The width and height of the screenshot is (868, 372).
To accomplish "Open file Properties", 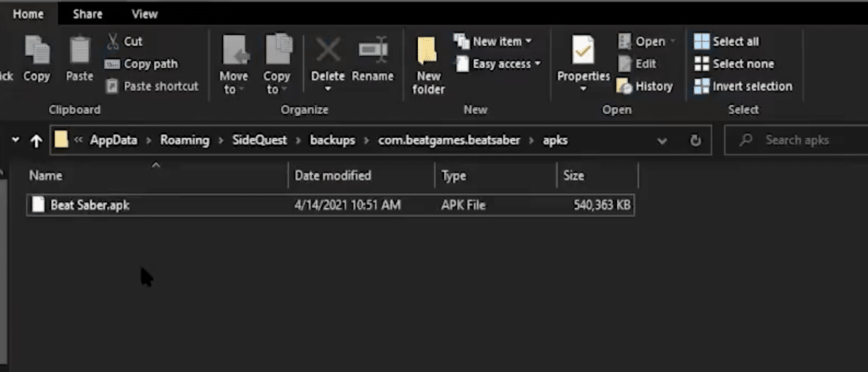I will click(584, 58).
